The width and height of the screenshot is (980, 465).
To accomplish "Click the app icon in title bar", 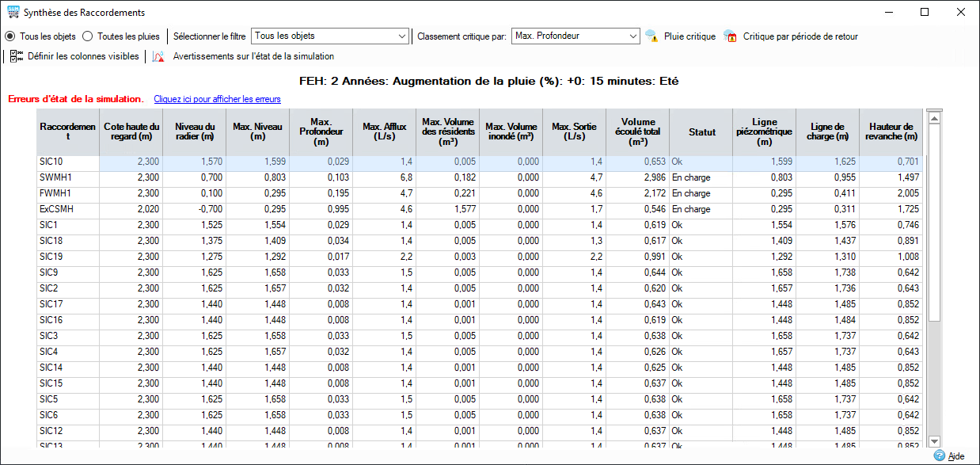I will click(x=13, y=13).
